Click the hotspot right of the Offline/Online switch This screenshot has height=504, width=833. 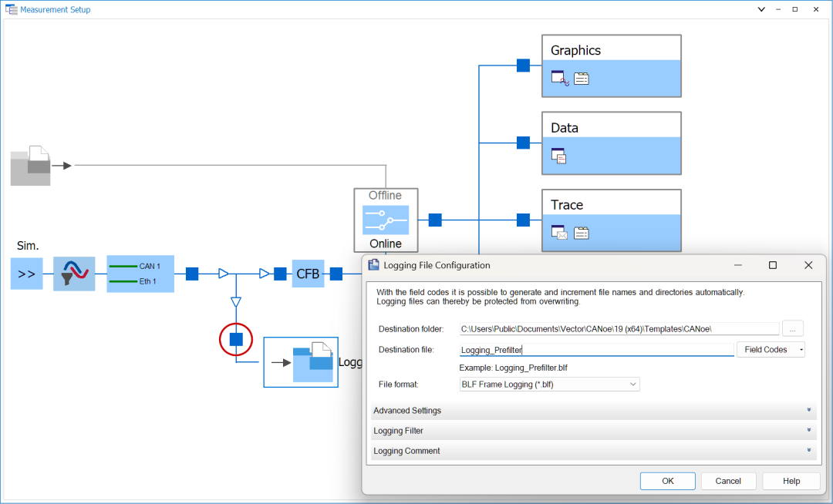tap(435, 220)
